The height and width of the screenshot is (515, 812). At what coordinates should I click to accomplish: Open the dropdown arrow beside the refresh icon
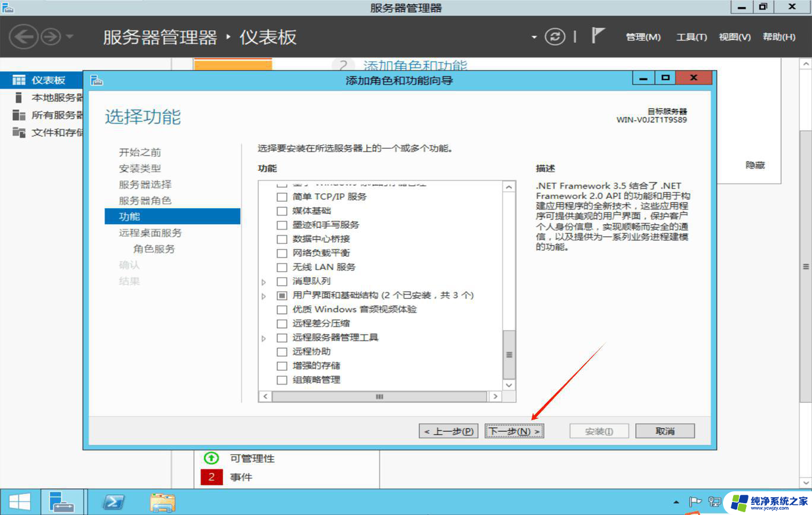click(x=534, y=37)
